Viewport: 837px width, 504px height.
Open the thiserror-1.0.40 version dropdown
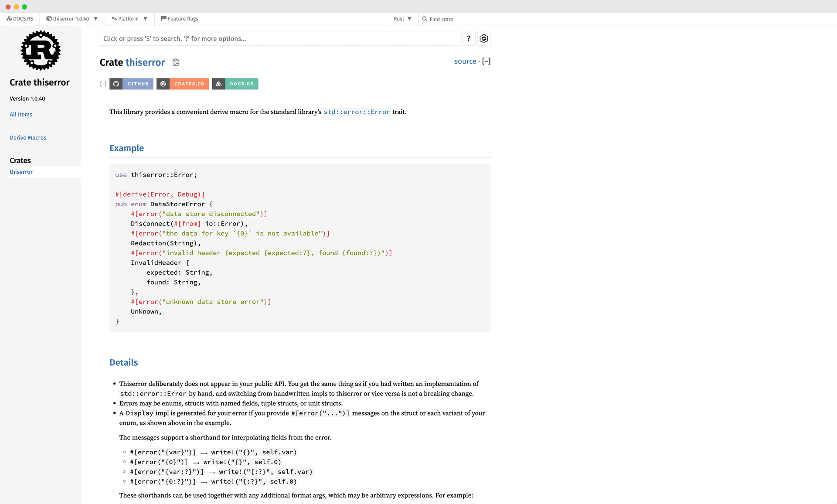(72, 19)
